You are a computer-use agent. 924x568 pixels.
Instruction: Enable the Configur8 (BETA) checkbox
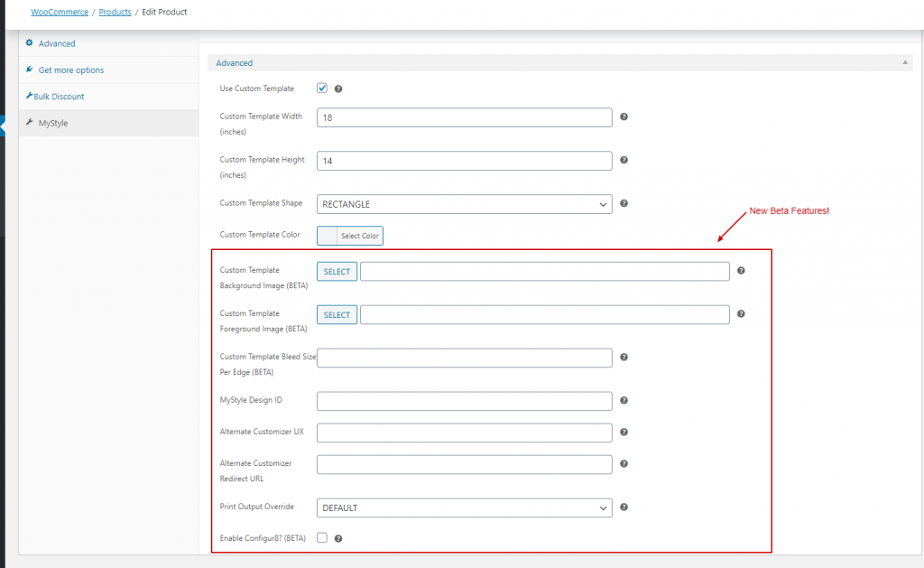(x=322, y=538)
